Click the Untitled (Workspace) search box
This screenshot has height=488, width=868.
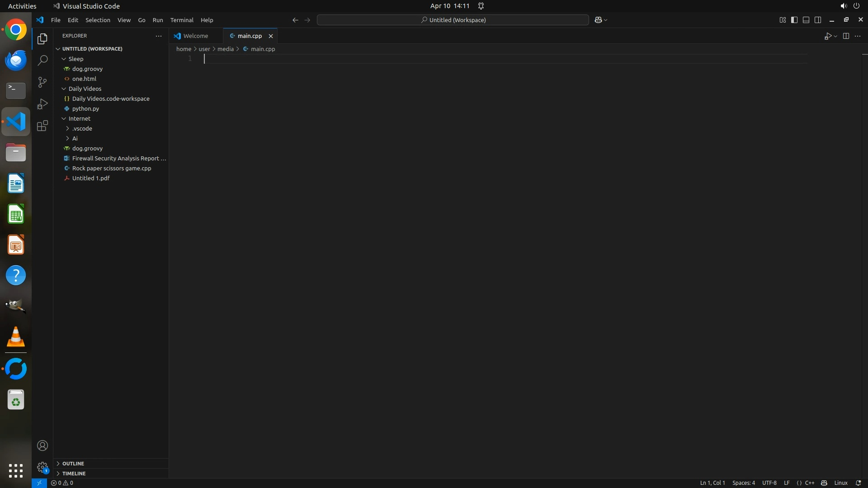(x=453, y=20)
